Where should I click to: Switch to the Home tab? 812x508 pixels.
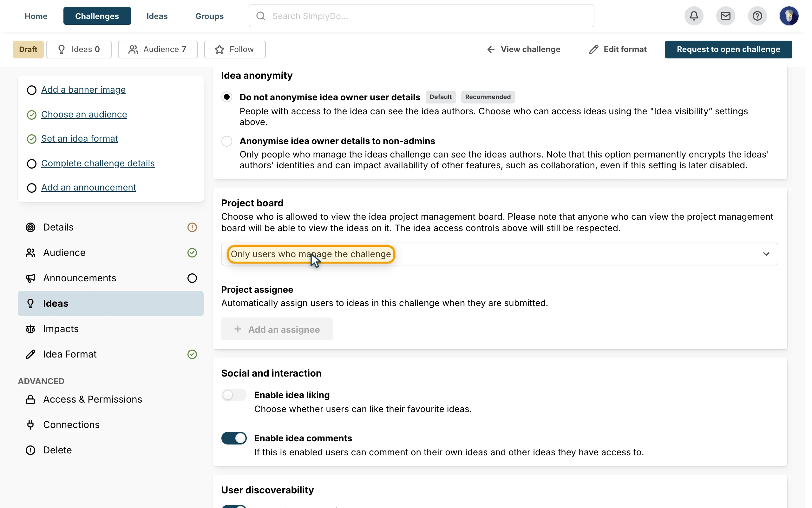(36, 16)
